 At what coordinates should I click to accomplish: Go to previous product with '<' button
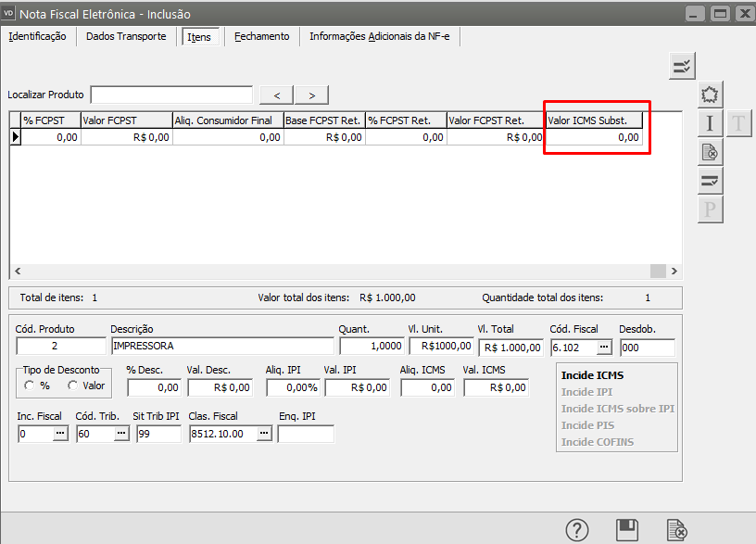tap(277, 95)
